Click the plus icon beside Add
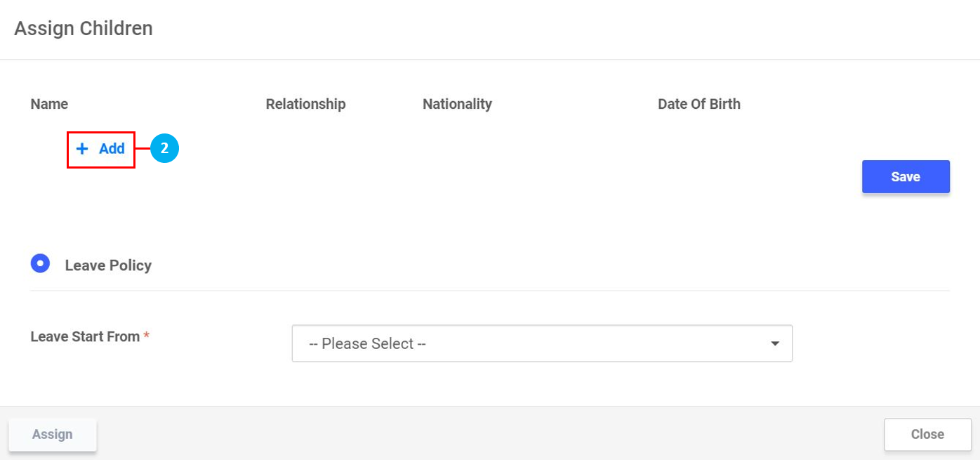Screen dimensions: 980x460 [82, 149]
